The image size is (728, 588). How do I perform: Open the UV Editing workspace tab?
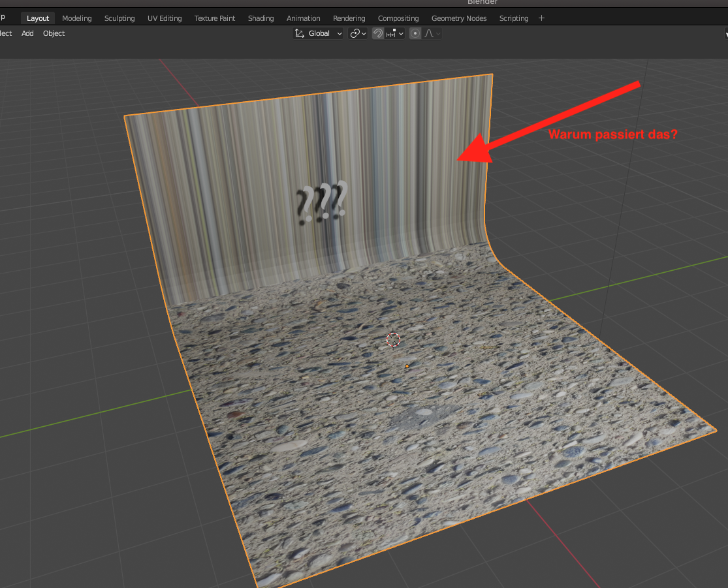point(165,18)
